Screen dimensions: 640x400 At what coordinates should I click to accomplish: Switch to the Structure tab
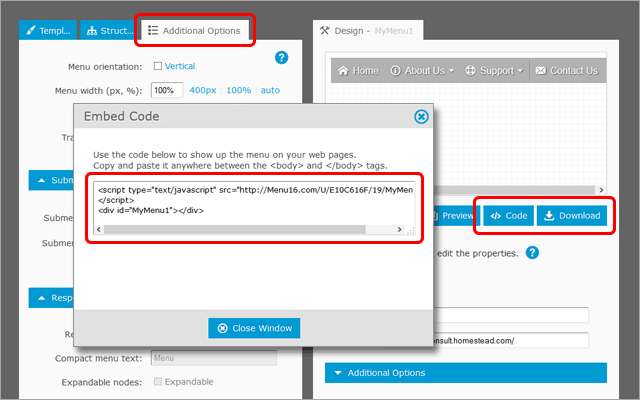click(x=109, y=30)
